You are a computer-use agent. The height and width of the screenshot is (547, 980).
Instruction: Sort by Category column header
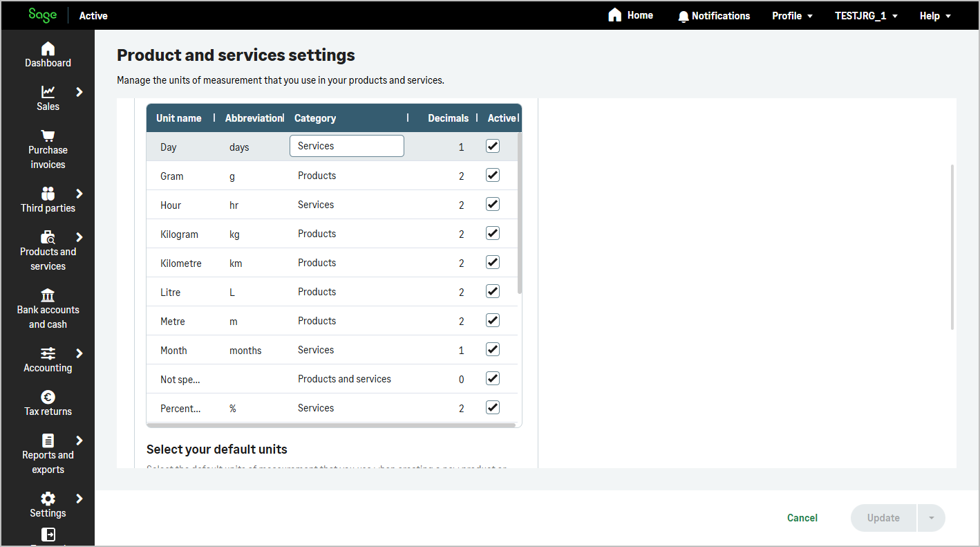[315, 118]
